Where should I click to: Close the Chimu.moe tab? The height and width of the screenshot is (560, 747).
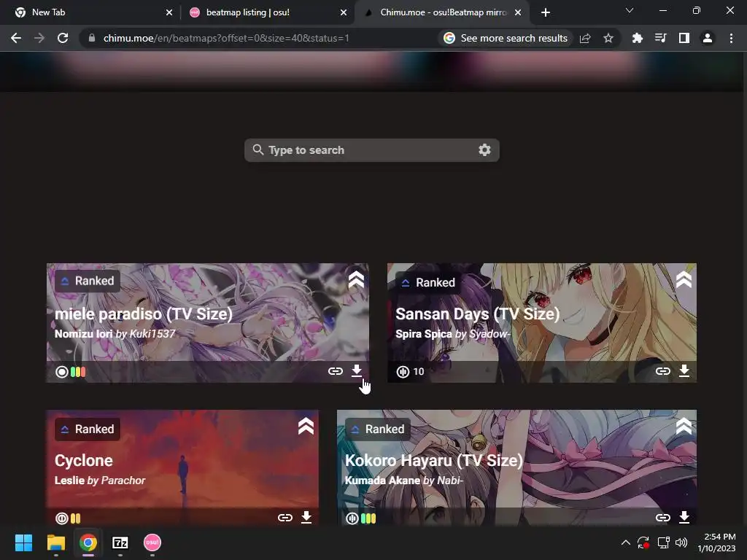click(518, 12)
